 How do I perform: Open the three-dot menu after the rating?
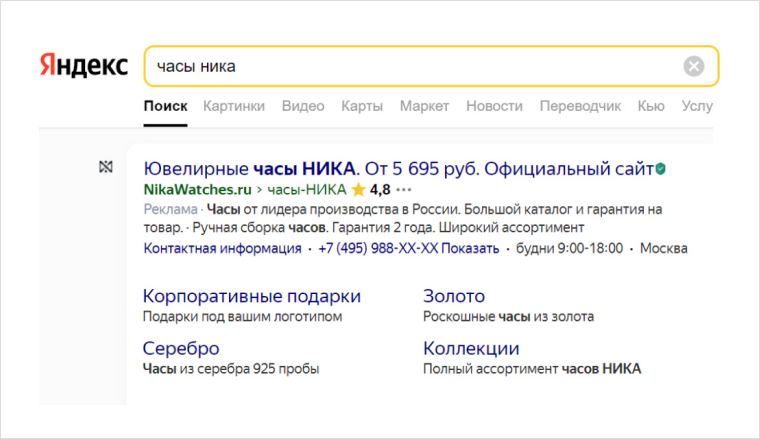[x=404, y=189]
